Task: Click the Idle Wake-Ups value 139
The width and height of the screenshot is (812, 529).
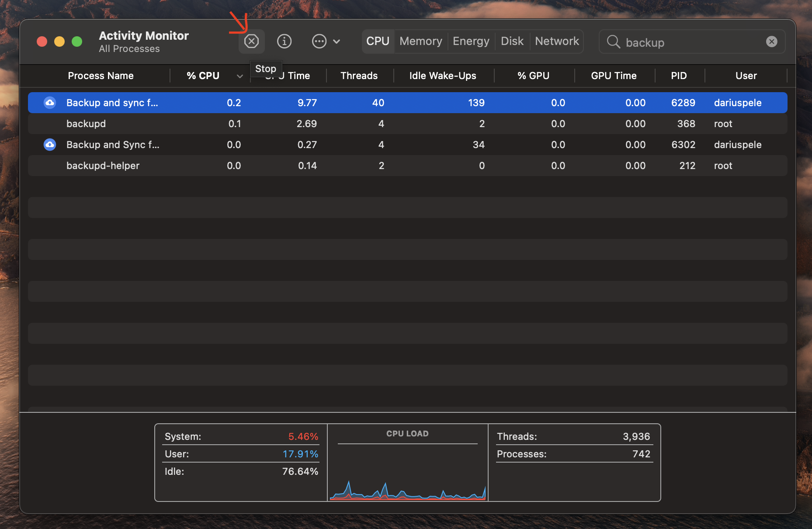Action: click(x=476, y=103)
